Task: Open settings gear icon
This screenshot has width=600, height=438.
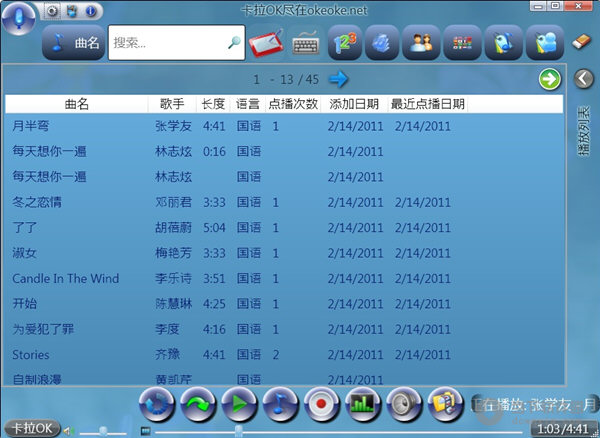Action: (52, 11)
